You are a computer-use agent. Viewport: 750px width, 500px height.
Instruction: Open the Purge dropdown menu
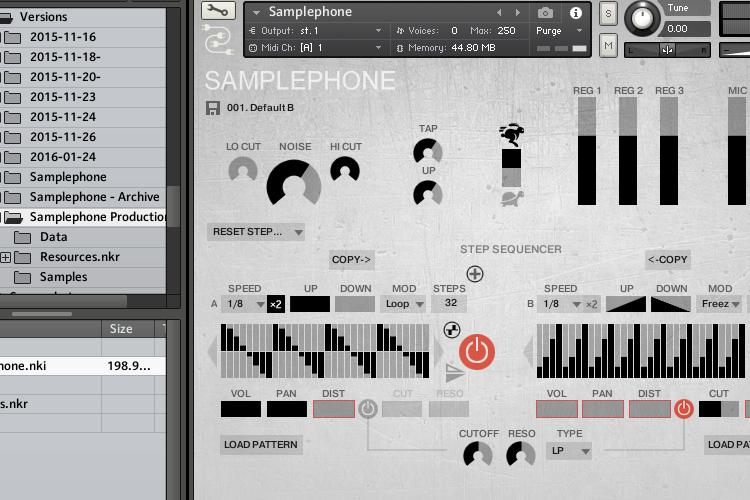click(559, 31)
